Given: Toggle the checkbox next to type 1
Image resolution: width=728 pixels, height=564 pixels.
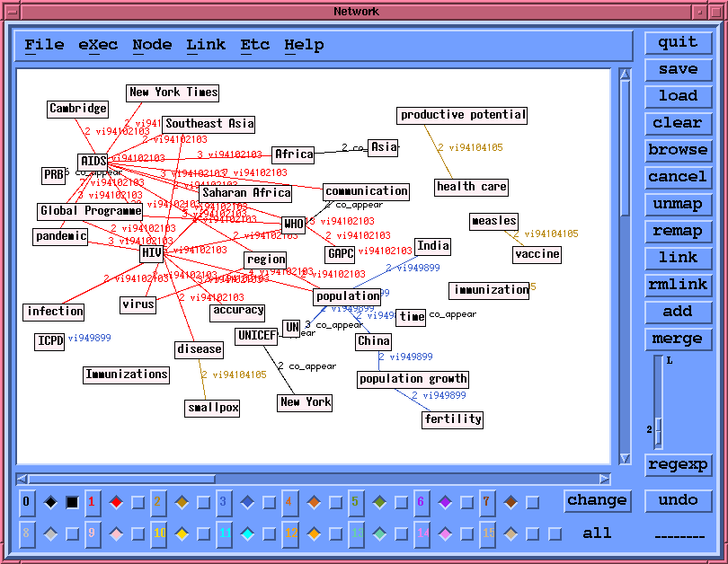Looking at the screenshot, I should (138, 502).
